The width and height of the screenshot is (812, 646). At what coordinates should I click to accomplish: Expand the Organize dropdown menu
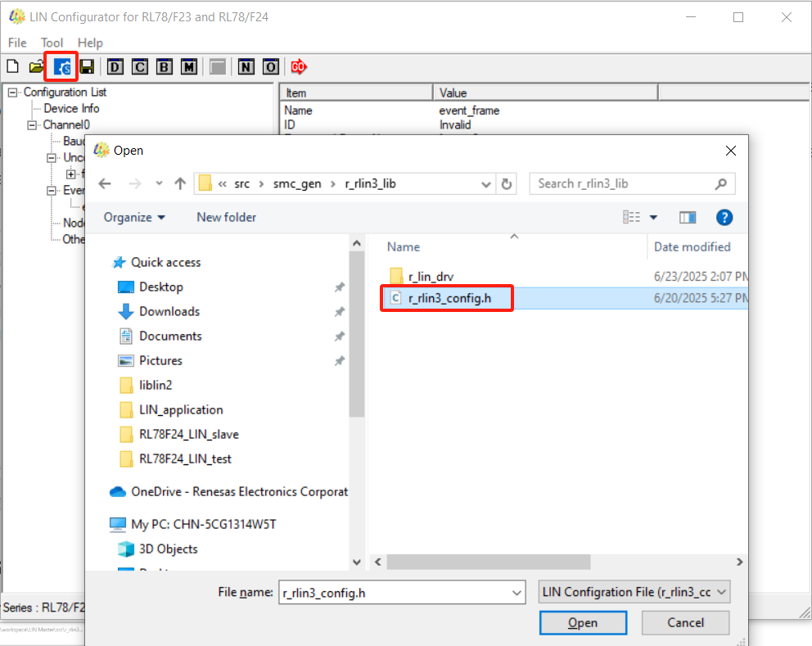(x=134, y=217)
